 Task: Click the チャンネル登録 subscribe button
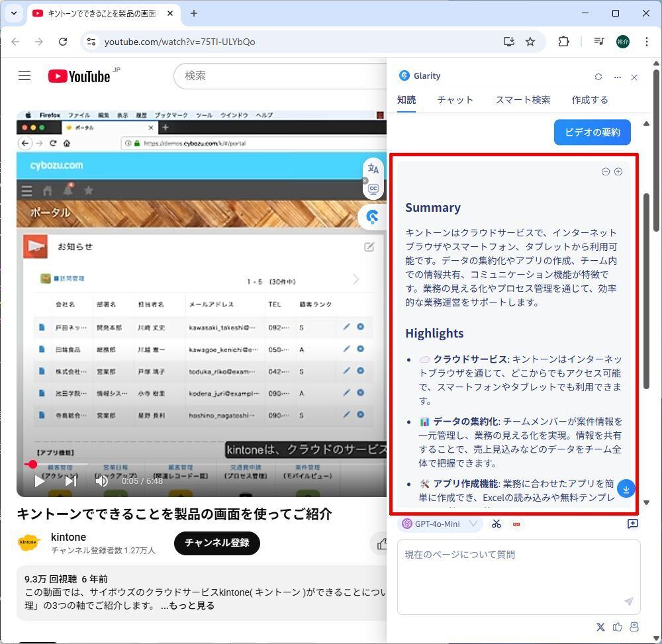coord(217,543)
